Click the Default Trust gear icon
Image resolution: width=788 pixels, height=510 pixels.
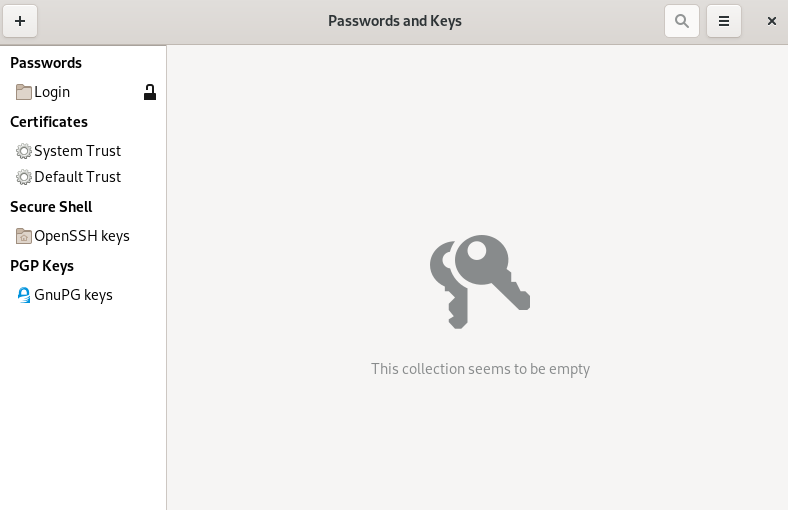pyautogui.click(x=24, y=177)
